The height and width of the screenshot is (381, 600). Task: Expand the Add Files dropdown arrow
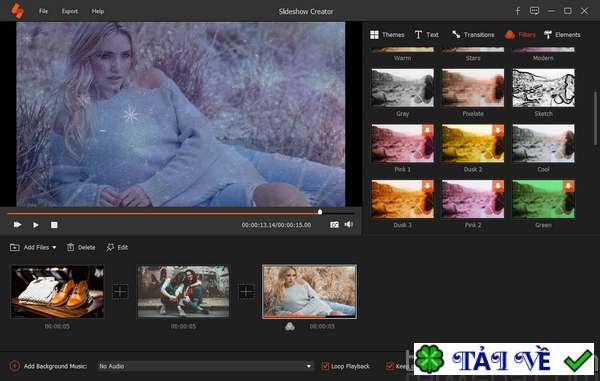(54, 247)
